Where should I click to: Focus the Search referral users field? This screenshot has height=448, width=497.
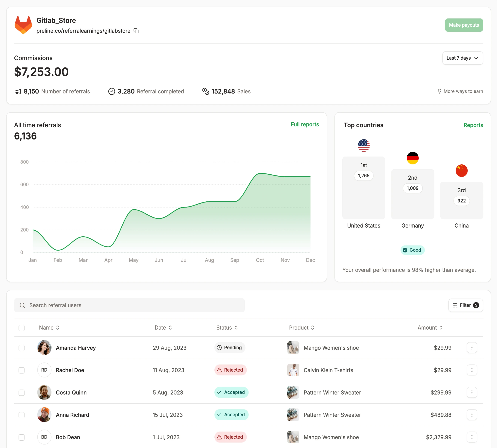click(129, 305)
